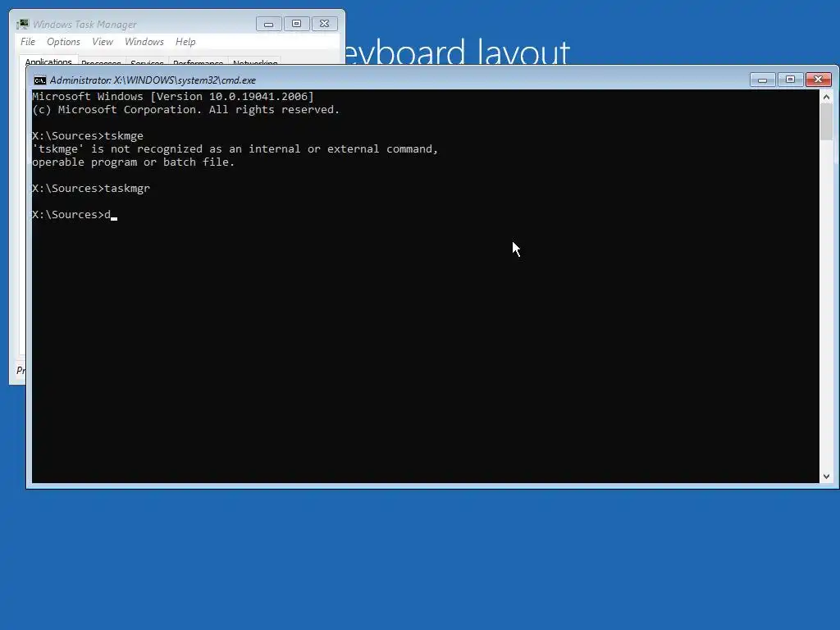Image resolution: width=840 pixels, height=630 pixels.
Task: Open Windows menu in Task Manager
Action: (144, 42)
